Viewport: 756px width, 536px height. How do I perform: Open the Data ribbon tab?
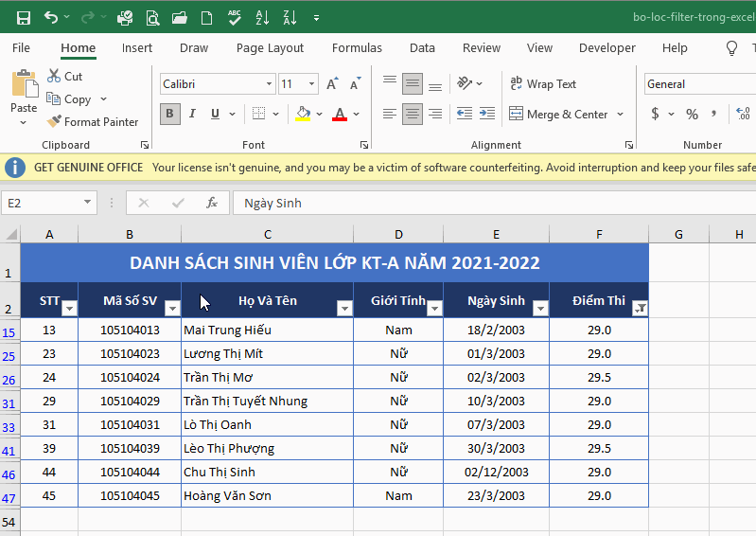(x=422, y=47)
